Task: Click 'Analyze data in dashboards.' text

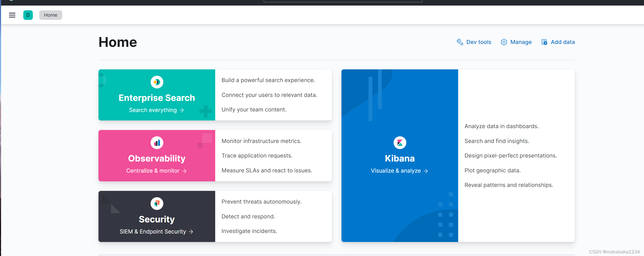Action: [x=502, y=126]
